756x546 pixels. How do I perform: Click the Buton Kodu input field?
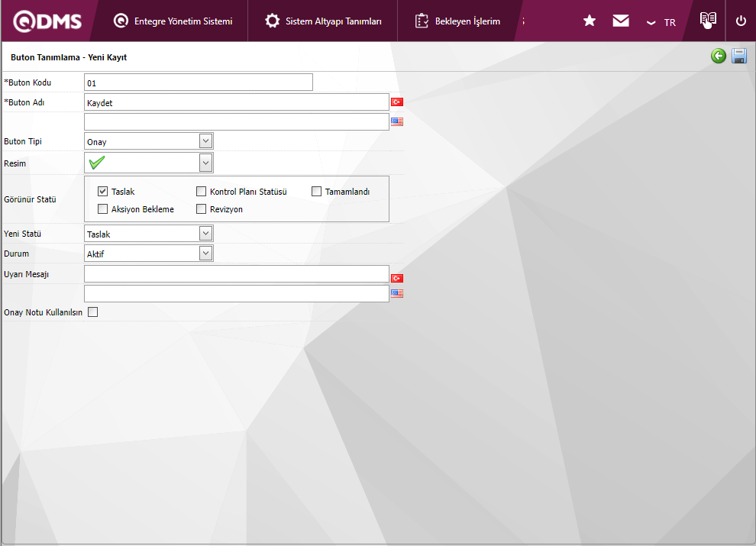click(x=199, y=82)
